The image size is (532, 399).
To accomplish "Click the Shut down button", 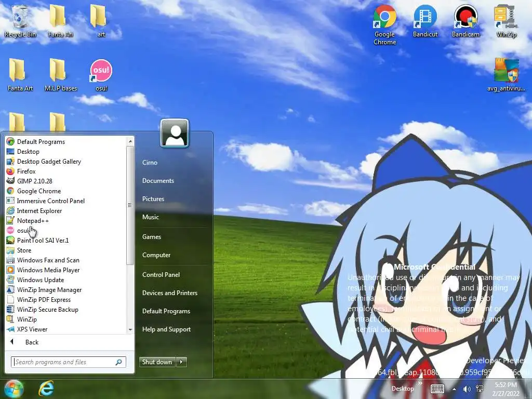I will [157, 362].
